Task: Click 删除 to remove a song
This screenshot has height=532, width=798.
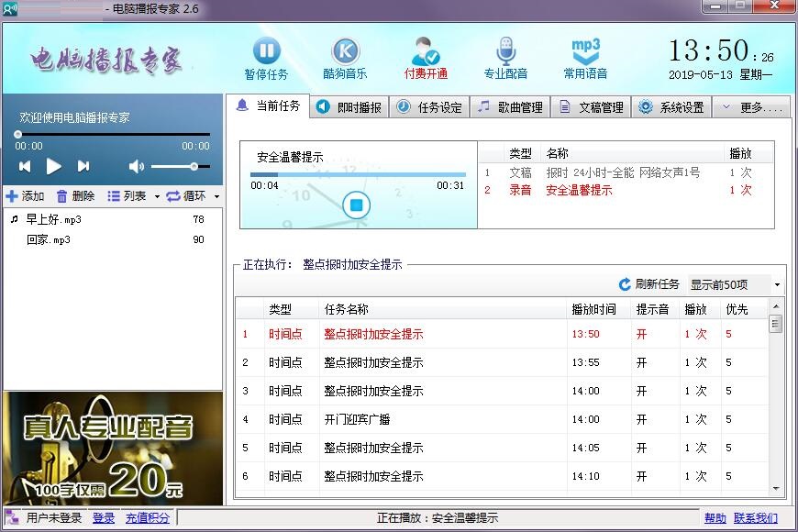Action: coord(75,196)
